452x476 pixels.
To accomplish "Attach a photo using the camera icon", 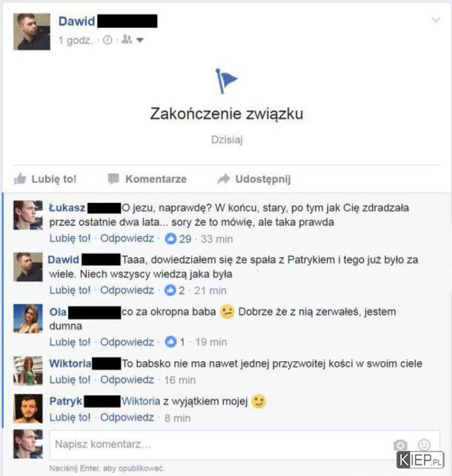I will point(400,445).
